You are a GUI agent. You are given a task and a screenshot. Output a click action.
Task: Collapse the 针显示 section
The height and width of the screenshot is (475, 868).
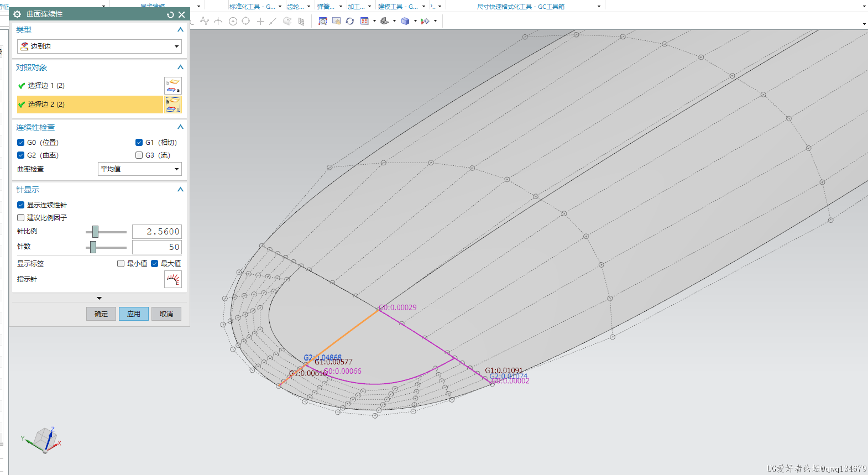[180, 190]
